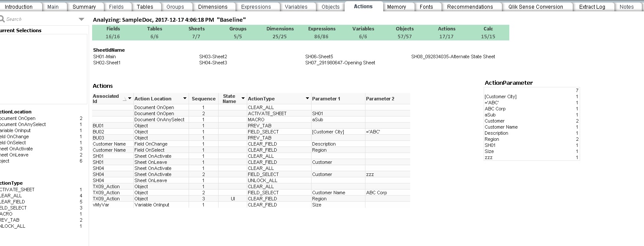Select SH06-Sheet5 sheet value
Viewport: 644px width, 246px height.
319,57
